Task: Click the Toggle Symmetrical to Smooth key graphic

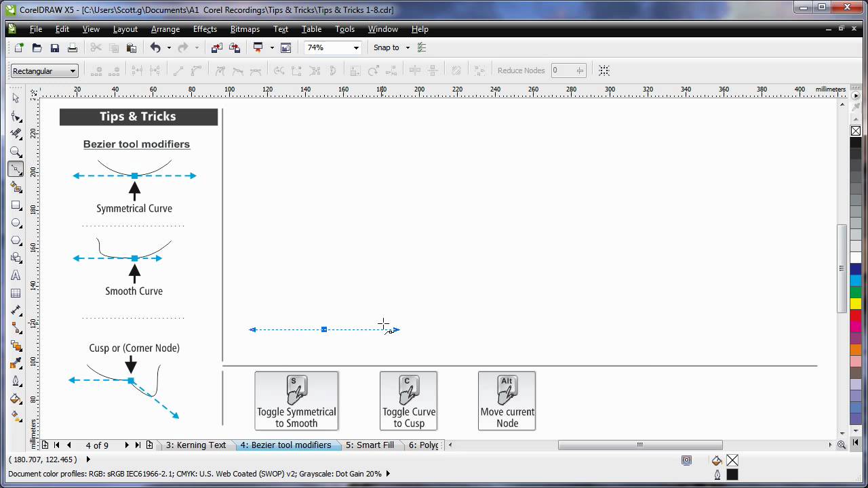Action: 296,401
